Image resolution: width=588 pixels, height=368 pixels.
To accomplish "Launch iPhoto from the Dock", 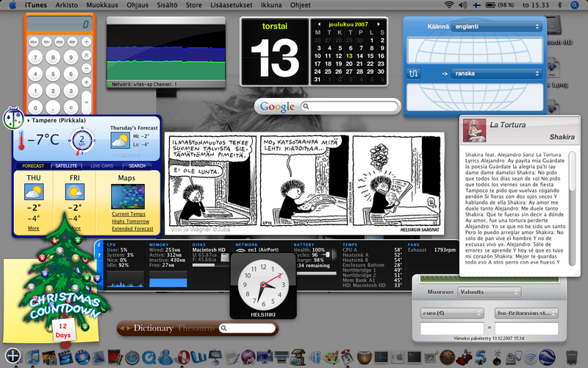I will (x=49, y=357).
